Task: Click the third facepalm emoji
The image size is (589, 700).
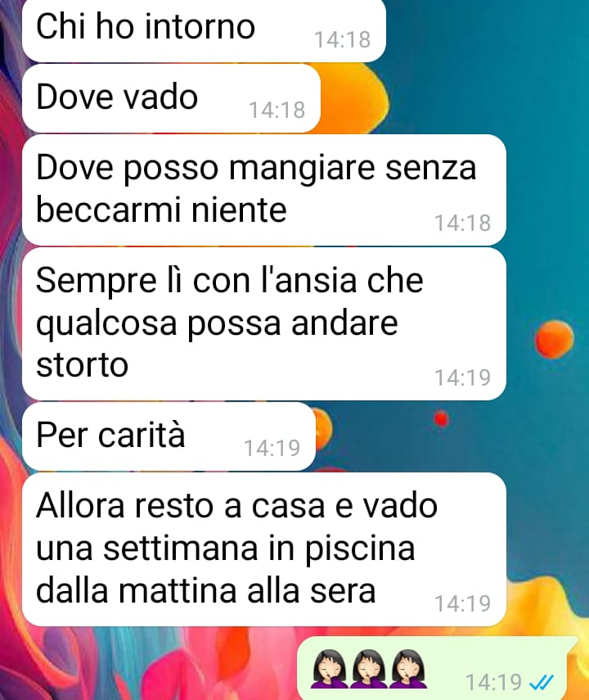Action: pyautogui.click(x=409, y=669)
